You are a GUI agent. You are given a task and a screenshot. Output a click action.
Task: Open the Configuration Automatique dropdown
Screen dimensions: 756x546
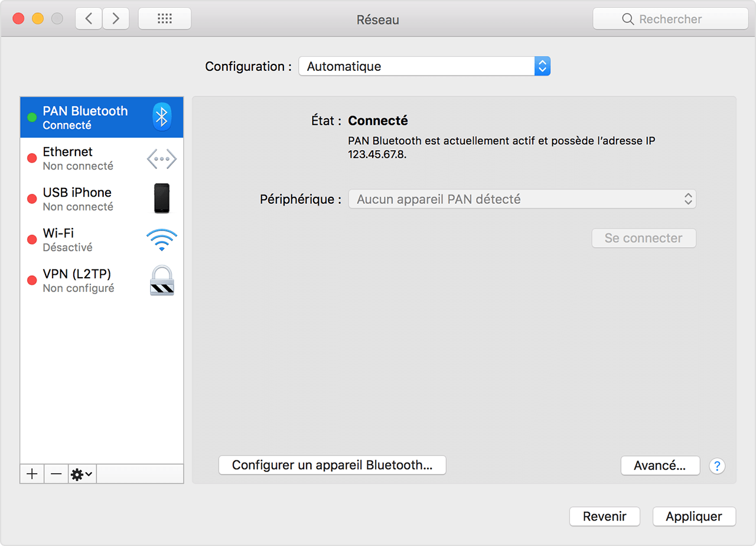point(425,66)
